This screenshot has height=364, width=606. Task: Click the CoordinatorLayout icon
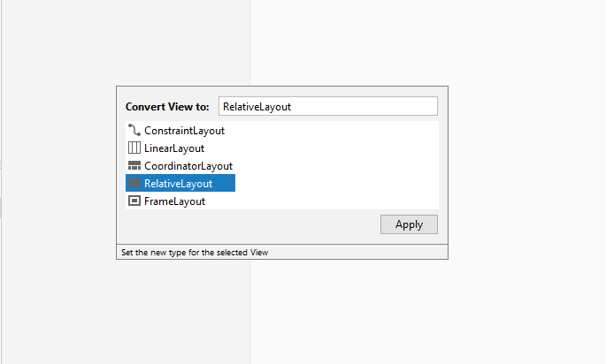(x=134, y=166)
